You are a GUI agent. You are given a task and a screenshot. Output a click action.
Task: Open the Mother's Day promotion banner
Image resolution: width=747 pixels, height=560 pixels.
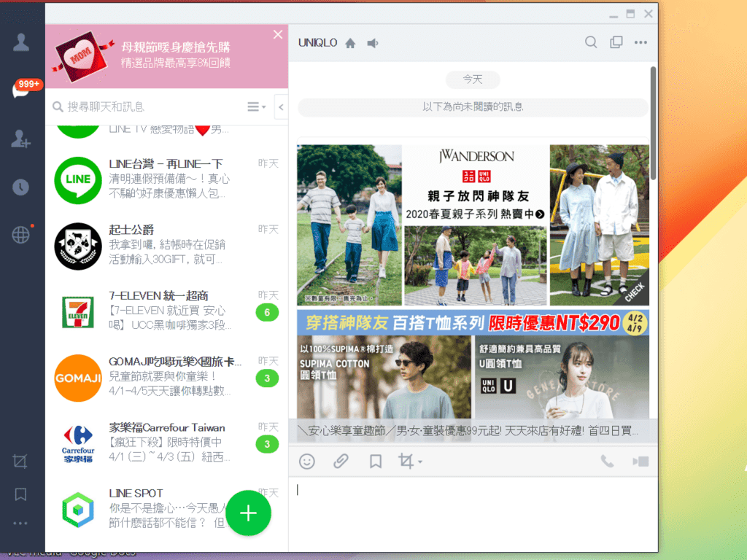tap(166, 56)
